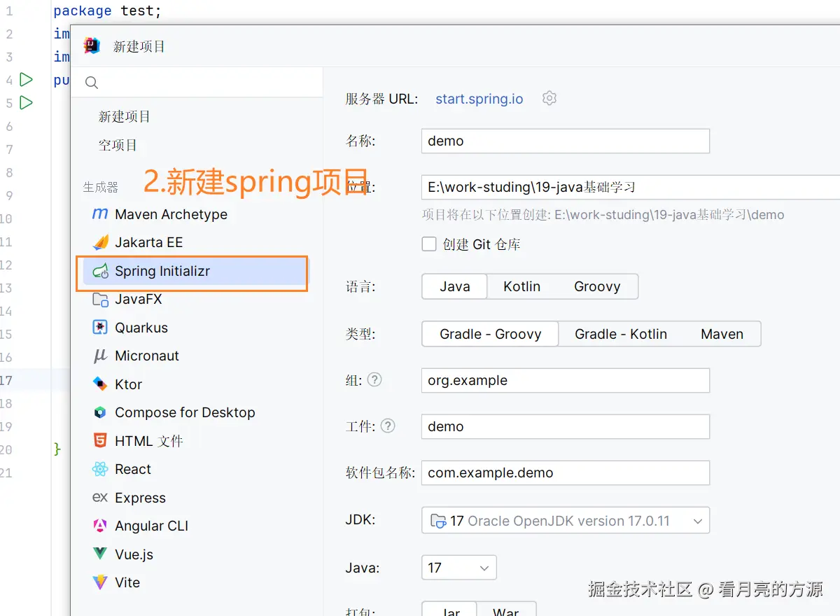Screen dimensions: 840x616
Task: Click the React atom icon
Action: click(101, 469)
